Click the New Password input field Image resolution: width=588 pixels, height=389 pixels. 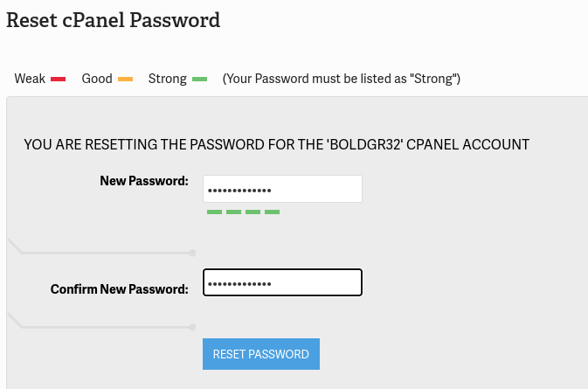click(x=282, y=189)
